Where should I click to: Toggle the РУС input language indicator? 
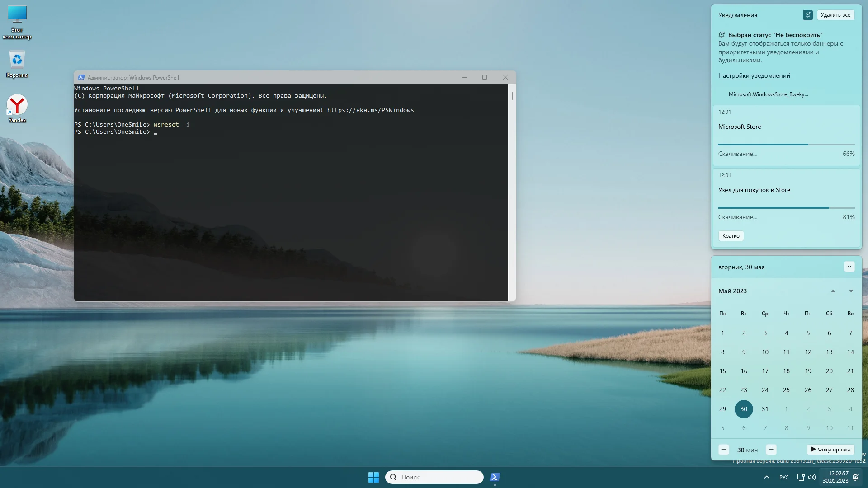pos(784,477)
